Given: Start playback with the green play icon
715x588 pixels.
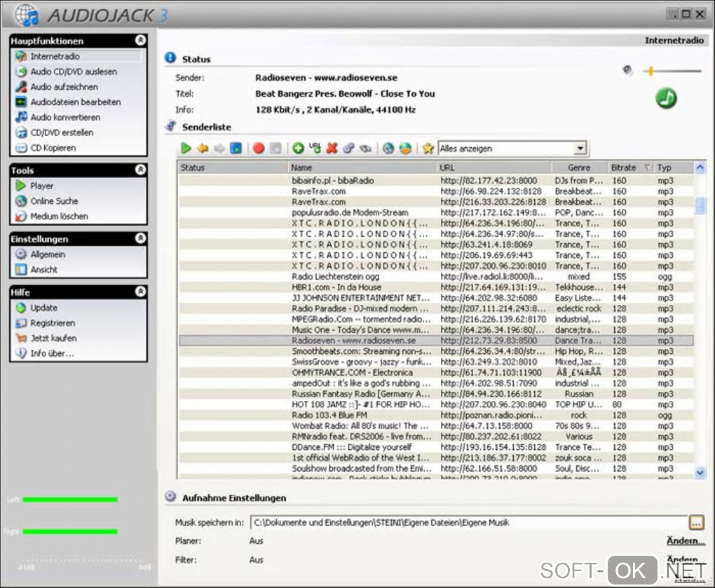Looking at the screenshot, I should (186, 148).
